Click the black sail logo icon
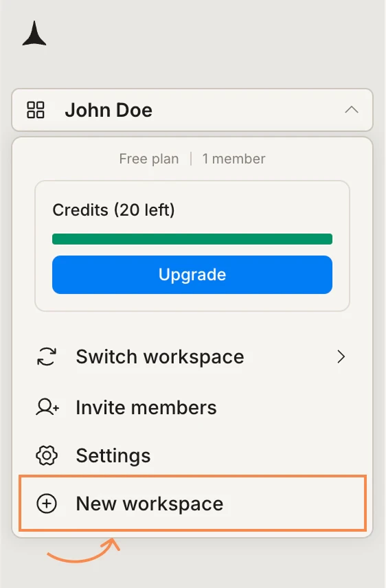Image resolution: width=386 pixels, height=588 pixels. tap(34, 33)
